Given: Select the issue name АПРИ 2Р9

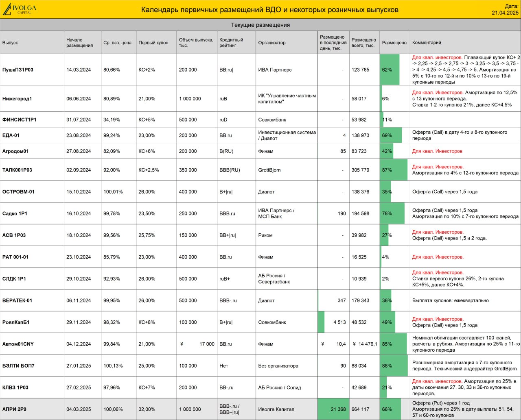Looking at the screenshot, I should point(14,409).
